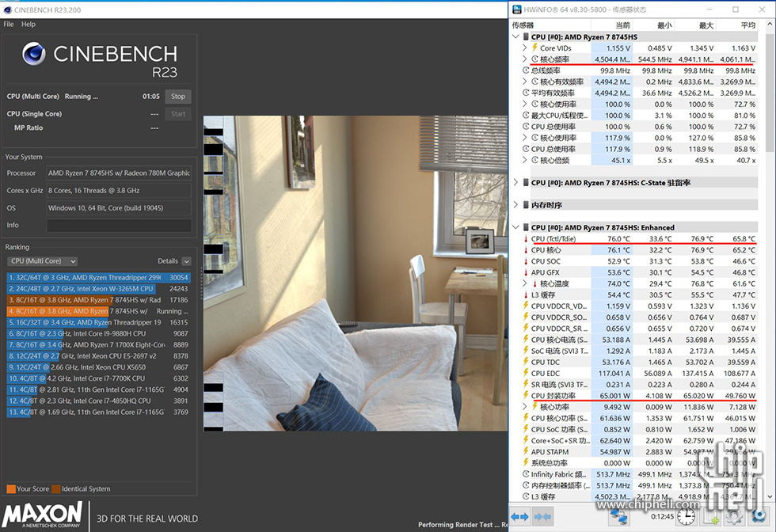Expand the 核心倍频 sensor row
This screenshot has height=532, width=776.
[524, 160]
